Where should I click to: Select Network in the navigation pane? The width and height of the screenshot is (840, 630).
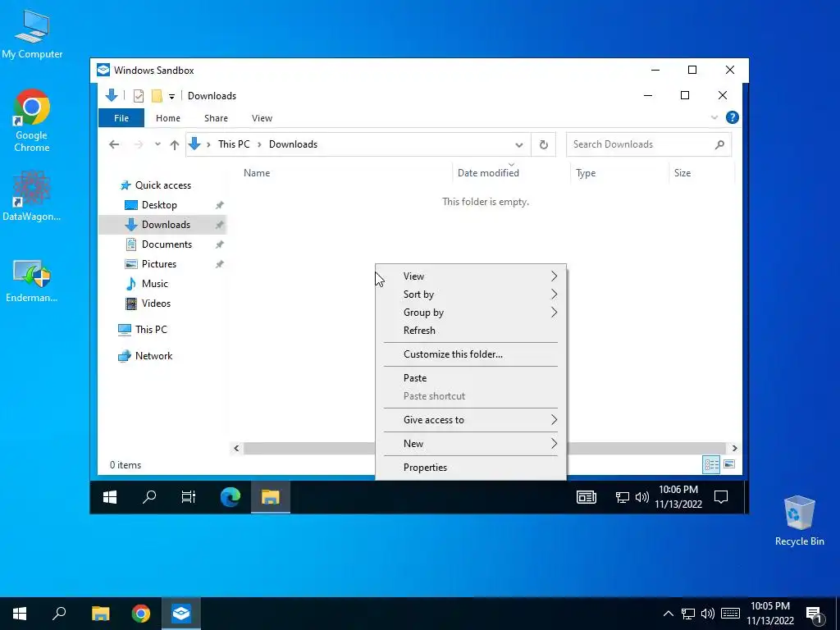tap(153, 356)
